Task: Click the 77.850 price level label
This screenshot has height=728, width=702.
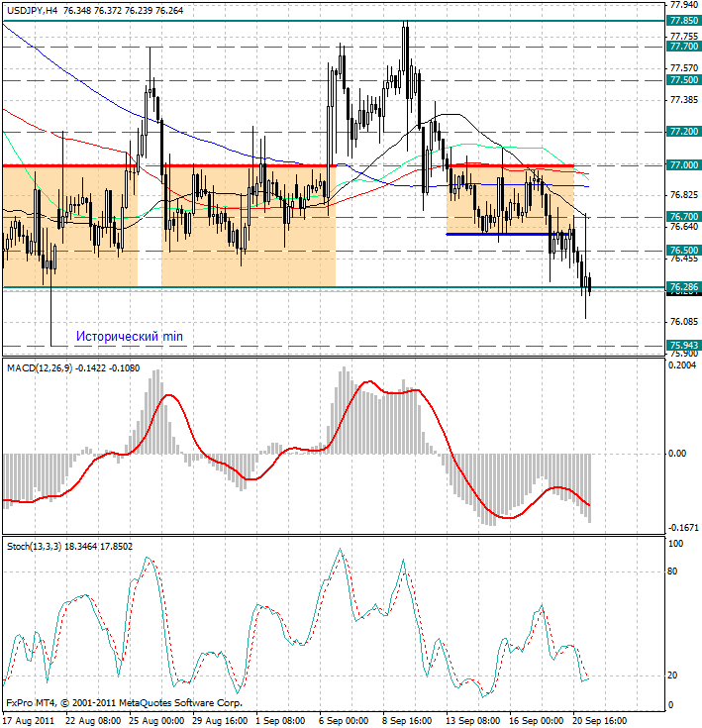Action: pyautogui.click(x=684, y=21)
